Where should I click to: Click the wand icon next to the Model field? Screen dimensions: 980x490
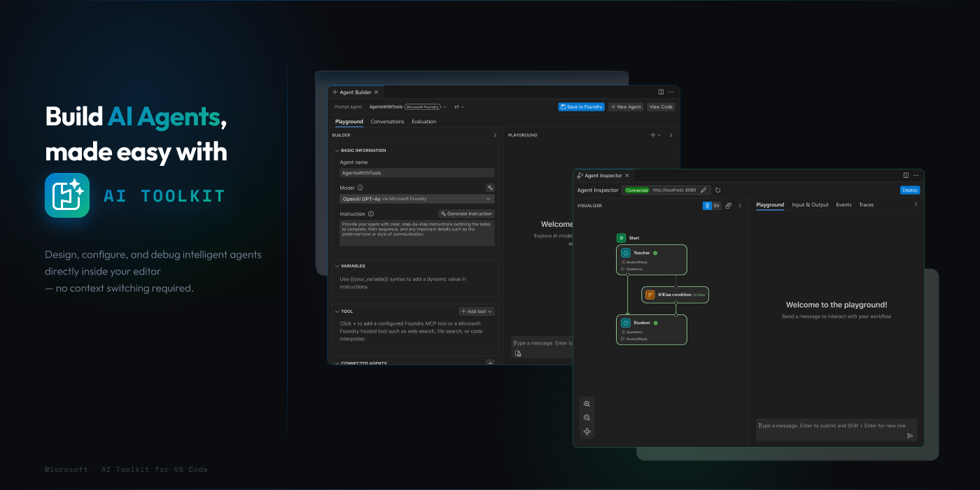coord(490,188)
